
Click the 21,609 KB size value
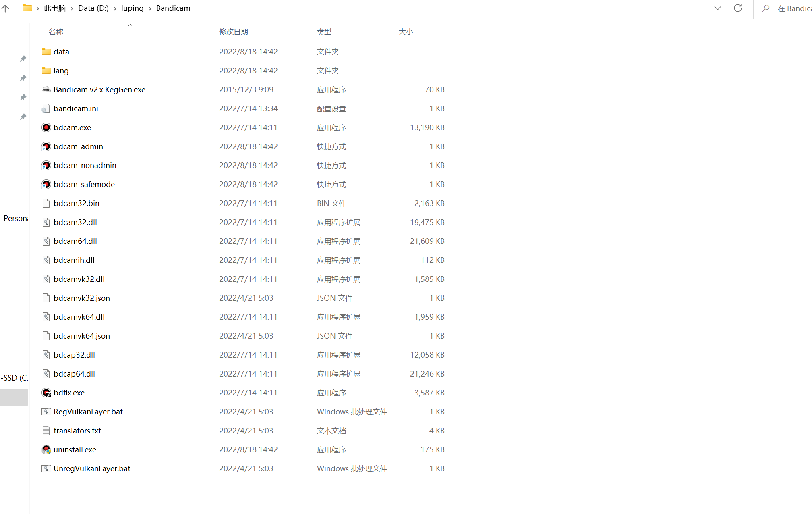click(427, 241)
